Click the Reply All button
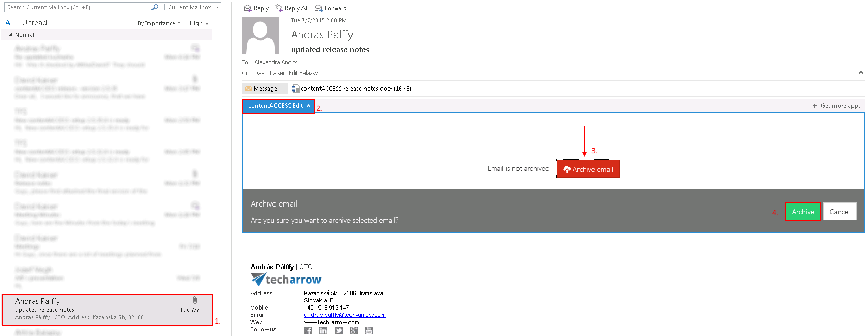This screenshot has height=336, width=868. [x=292, y=8]
